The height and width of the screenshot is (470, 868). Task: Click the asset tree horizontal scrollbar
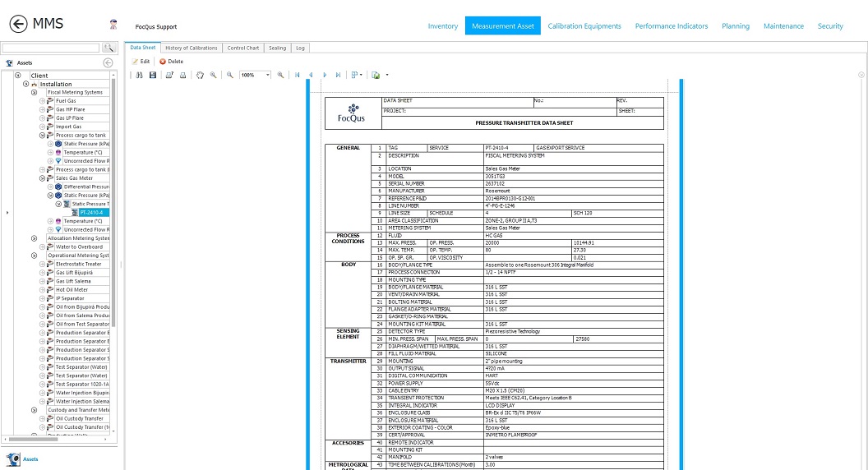[x=33, y=439]
